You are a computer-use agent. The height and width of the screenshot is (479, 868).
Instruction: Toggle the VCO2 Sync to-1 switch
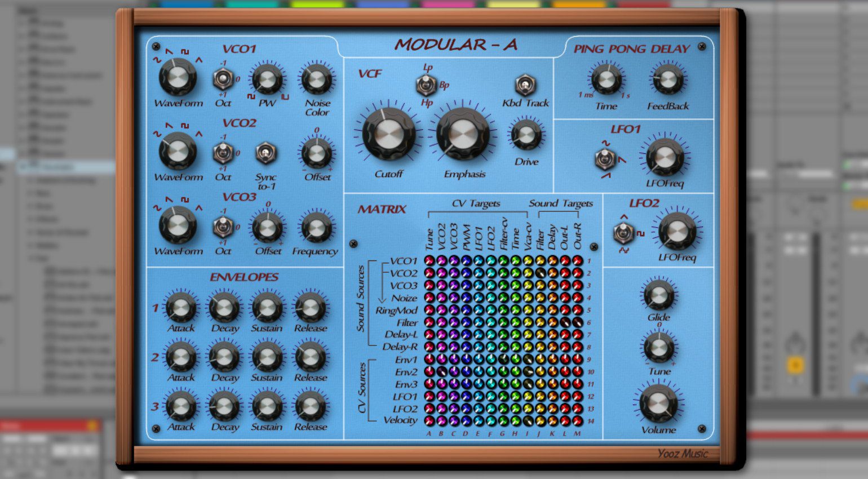[265, 153]
